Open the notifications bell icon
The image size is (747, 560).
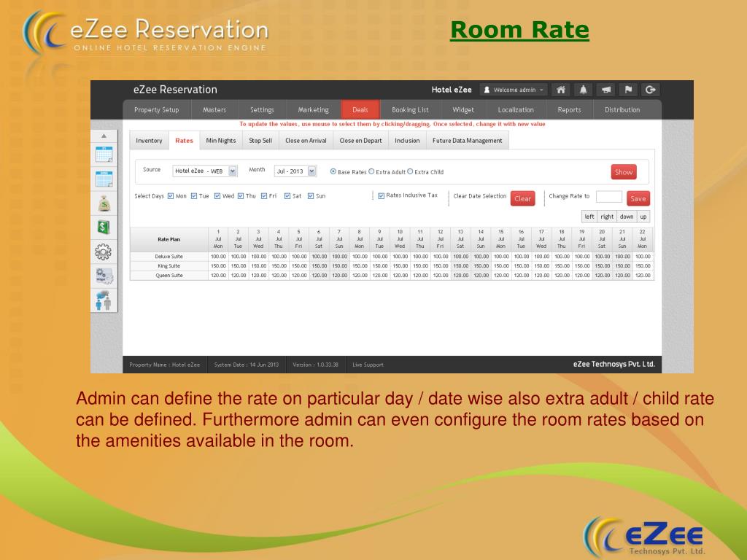click(x=583, y=90)
